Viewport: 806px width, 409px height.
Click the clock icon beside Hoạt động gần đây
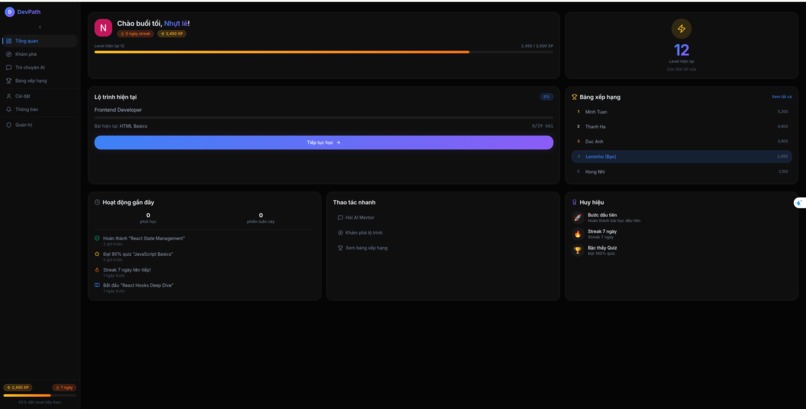click(97, 202)
